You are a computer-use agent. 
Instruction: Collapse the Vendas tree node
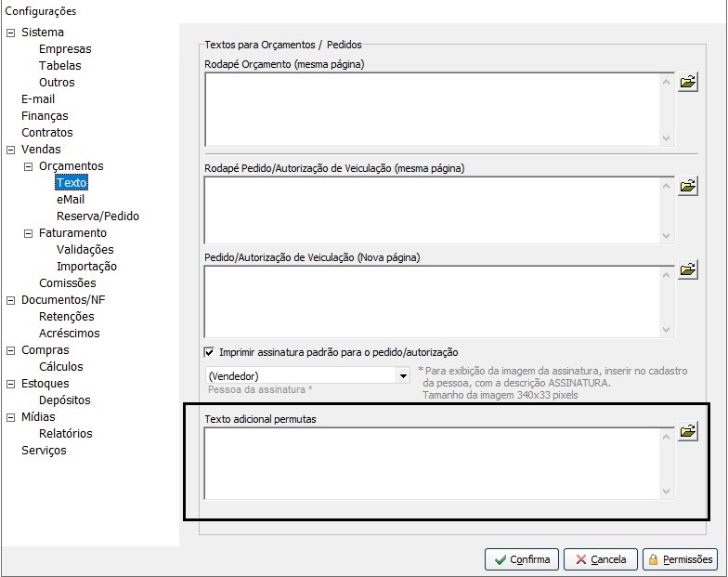(11, 150)
